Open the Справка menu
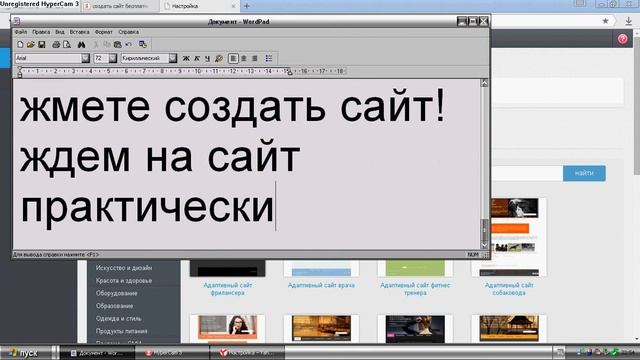This screenshot has width=640, height=360. (x=129, y=32)
